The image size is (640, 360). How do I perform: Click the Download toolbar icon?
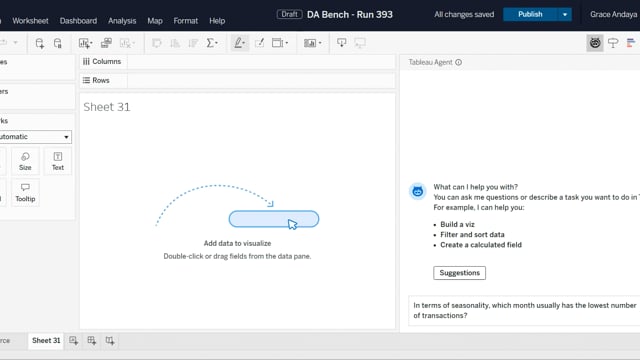coord(342,42)
